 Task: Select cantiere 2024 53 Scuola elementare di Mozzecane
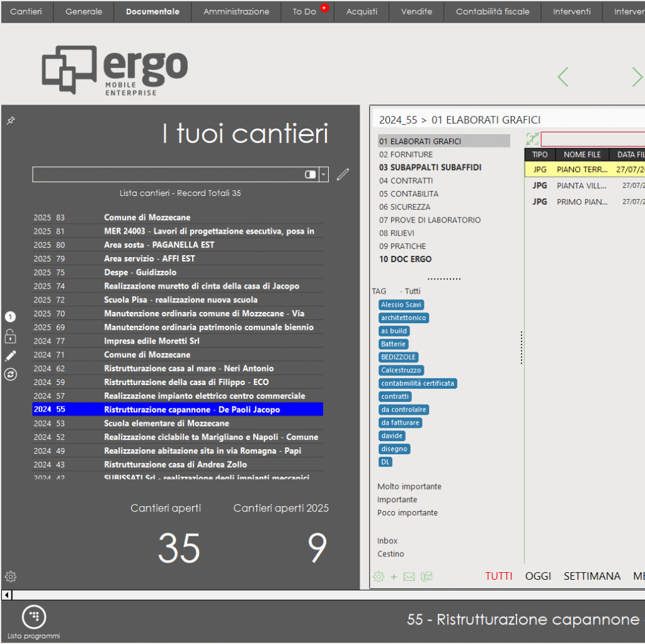point(178,423)
